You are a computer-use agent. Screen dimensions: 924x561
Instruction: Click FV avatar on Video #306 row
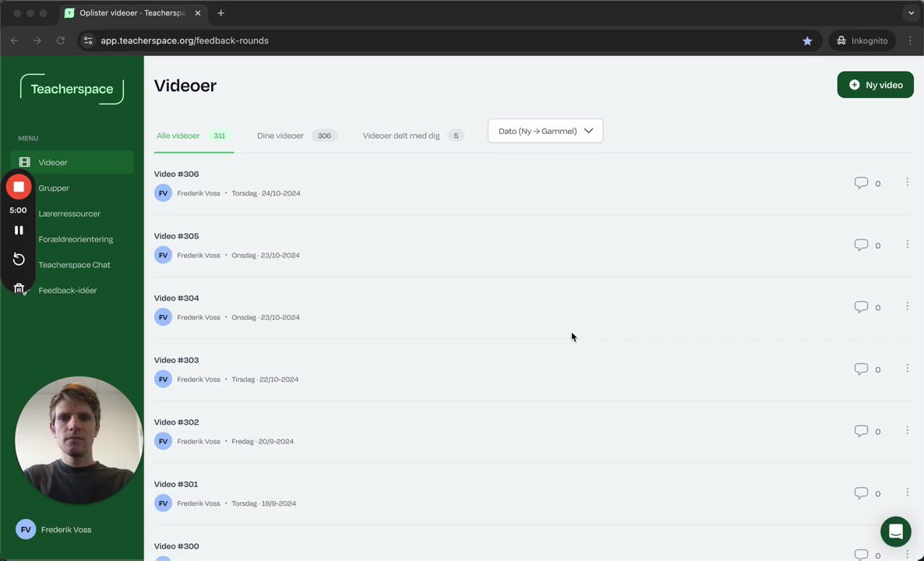click(164, 192)
